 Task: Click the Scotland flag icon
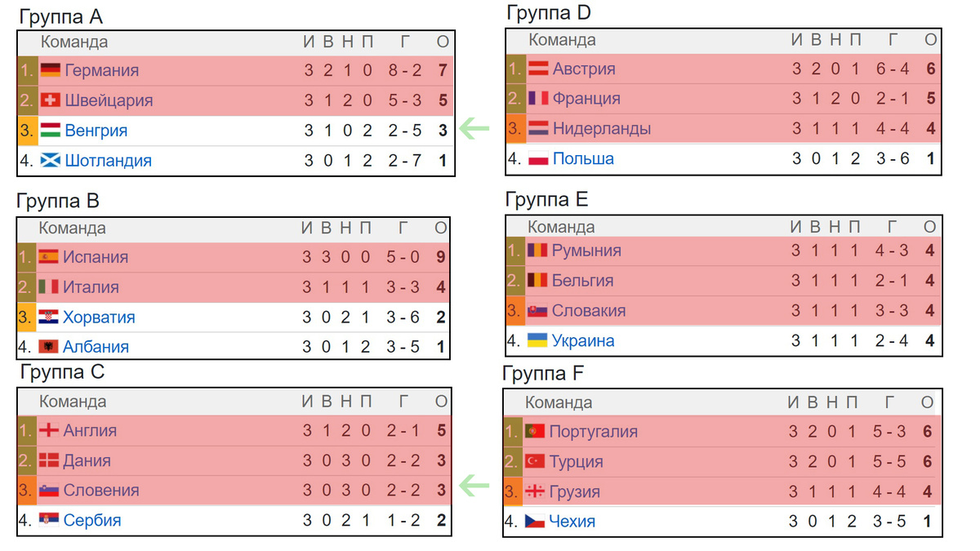pos(50,160)
